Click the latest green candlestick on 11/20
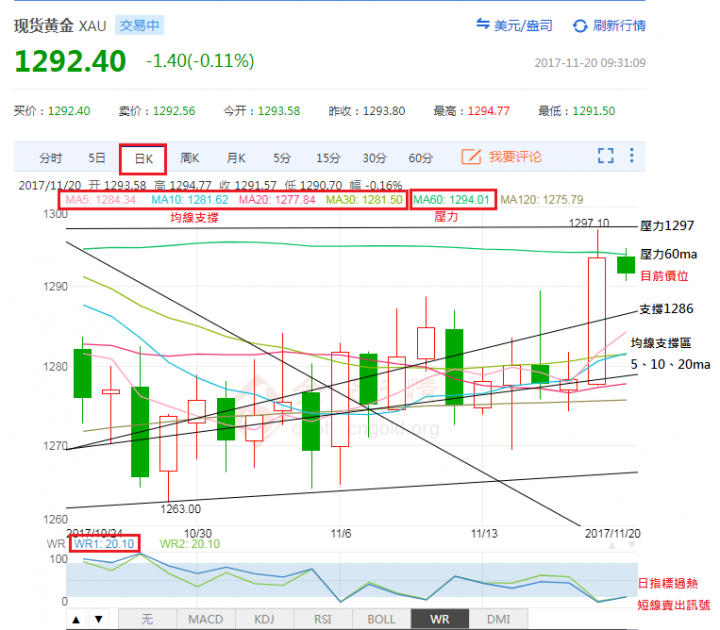Image resolution: width=720 pixels, height=630 pixels. pyautogui.click(x=626, y=265)
